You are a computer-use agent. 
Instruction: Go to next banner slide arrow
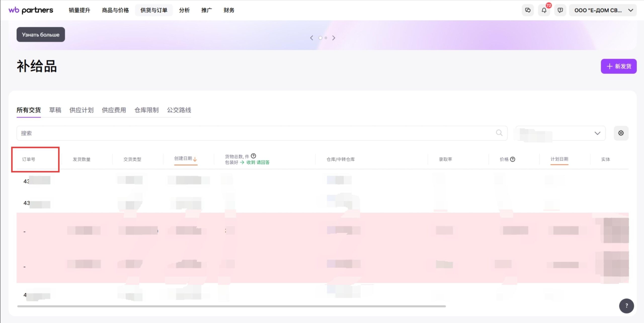[334, 38]
